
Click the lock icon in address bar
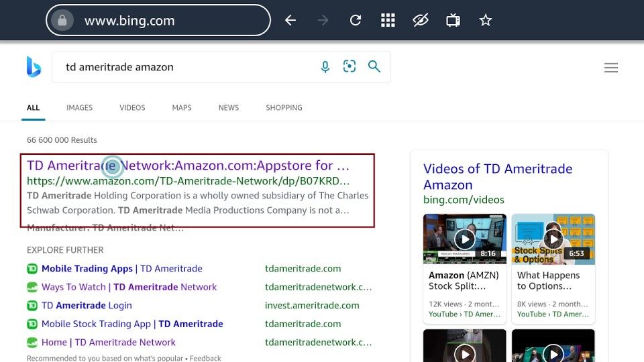(62, 20)
